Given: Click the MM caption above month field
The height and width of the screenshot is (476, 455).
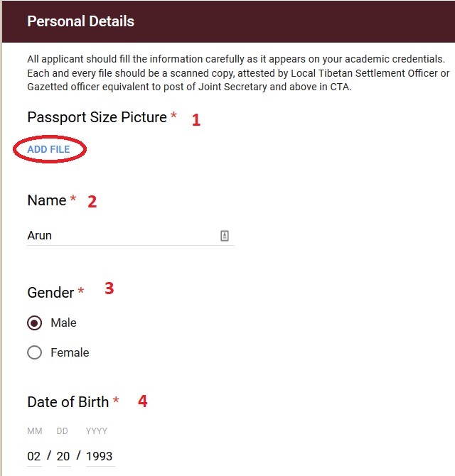Looking at the screenshot, I should coord(34,431).
